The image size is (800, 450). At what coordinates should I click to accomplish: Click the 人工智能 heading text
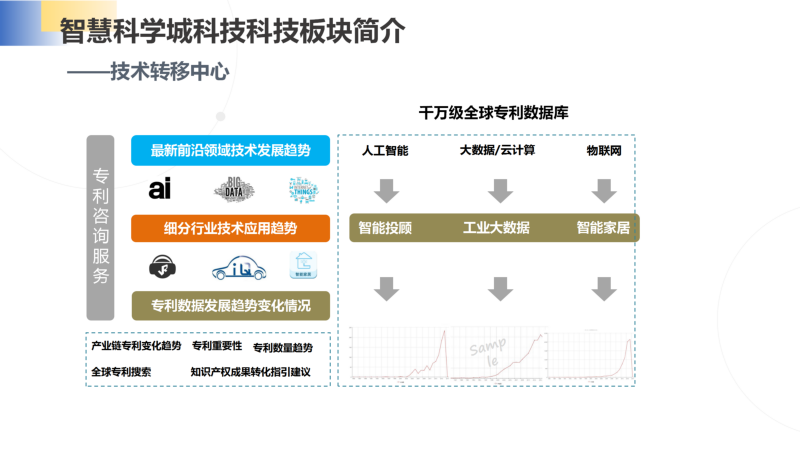385,151
